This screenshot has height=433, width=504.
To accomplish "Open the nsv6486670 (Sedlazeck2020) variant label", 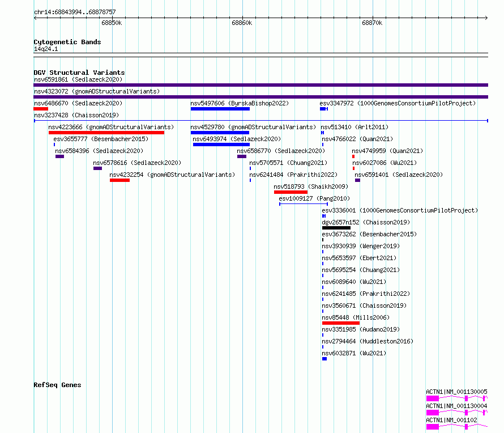I will (78, 103).
